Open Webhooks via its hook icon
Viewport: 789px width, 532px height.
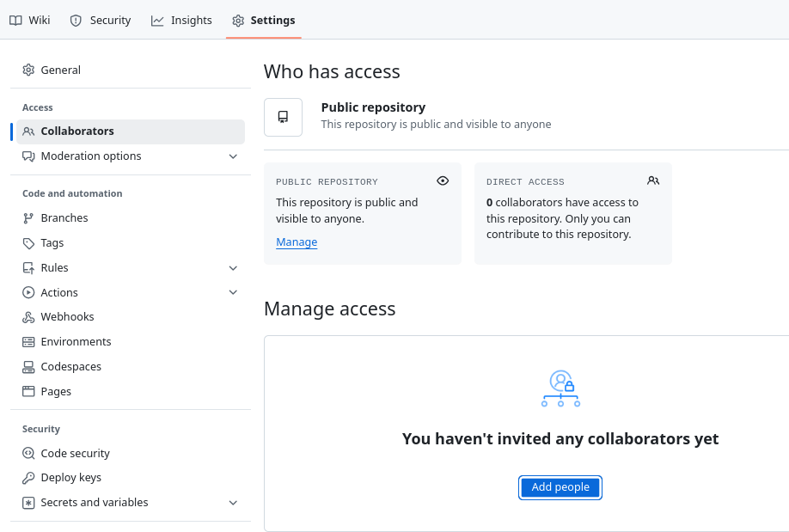(28, 316)
